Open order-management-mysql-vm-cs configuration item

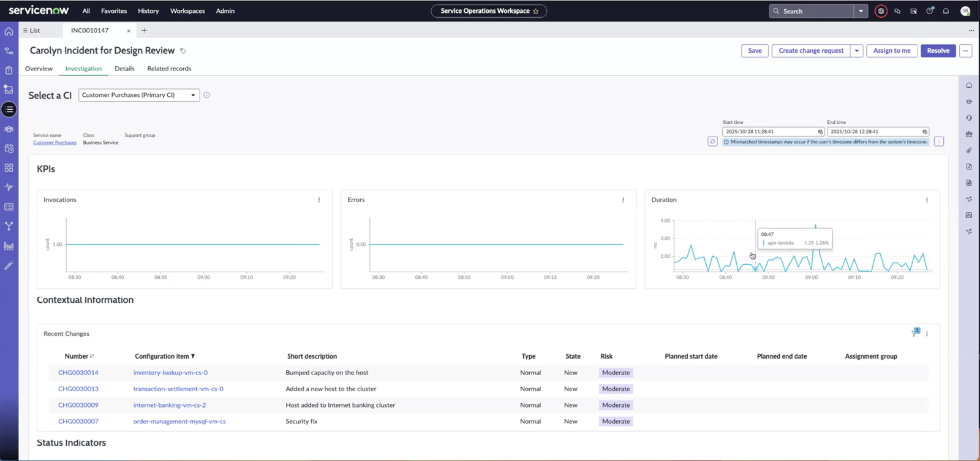(179, 422)
